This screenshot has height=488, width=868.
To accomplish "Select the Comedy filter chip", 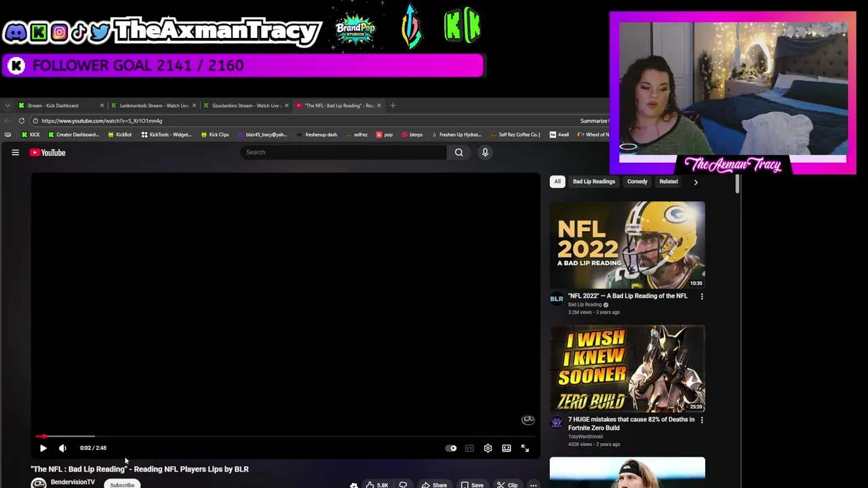I will coord(637,182).
